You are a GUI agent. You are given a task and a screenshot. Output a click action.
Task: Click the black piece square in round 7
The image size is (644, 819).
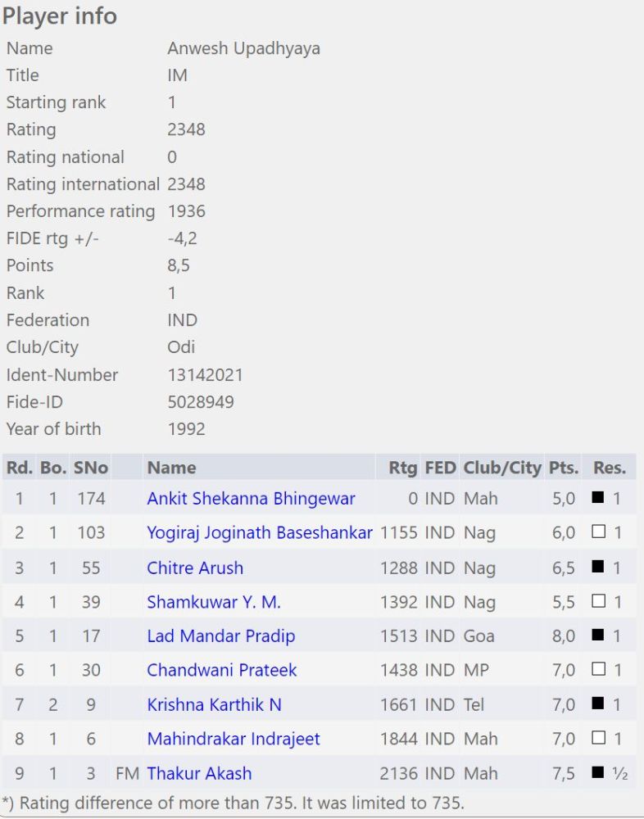598,704
